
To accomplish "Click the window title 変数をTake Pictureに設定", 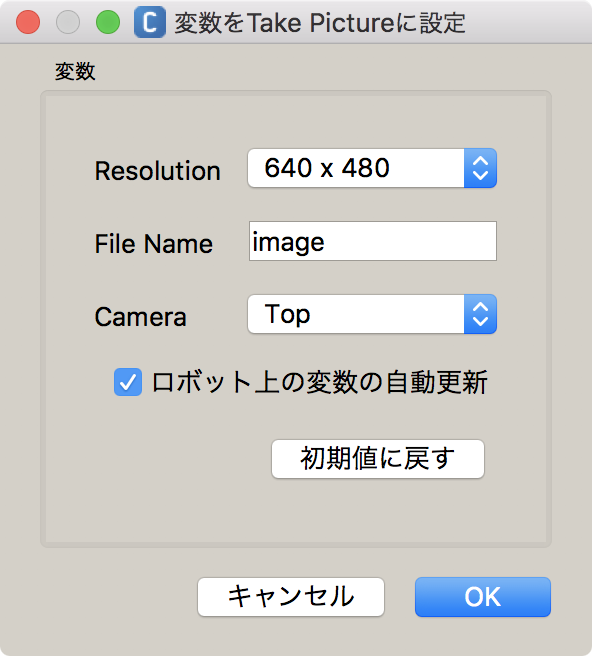I will (320, 23).
